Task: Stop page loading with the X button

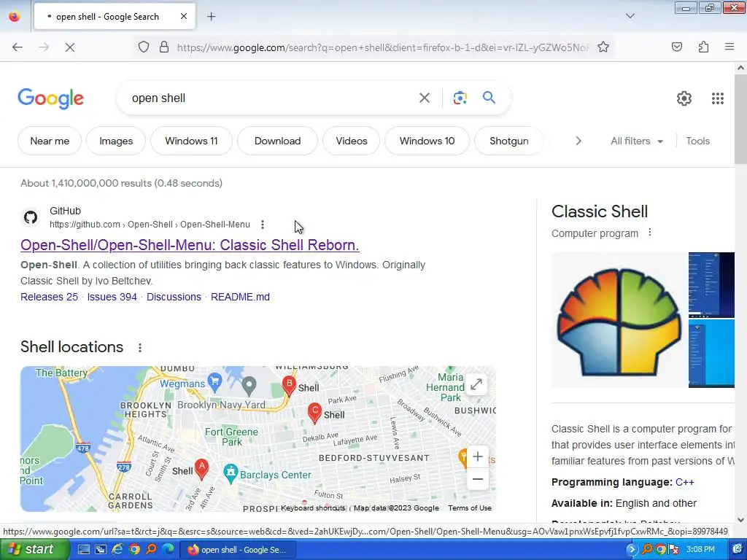Action: point(69,47)
